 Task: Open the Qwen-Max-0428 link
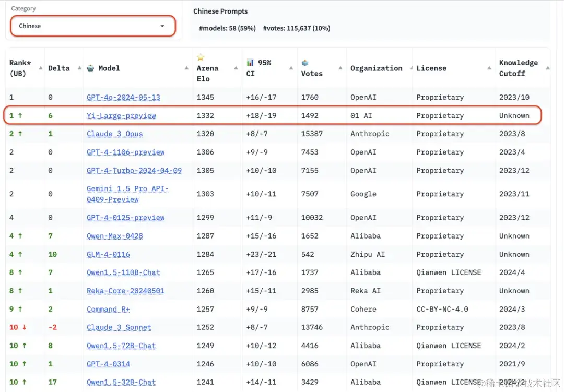pyautogui.click(x=115, y=236)
